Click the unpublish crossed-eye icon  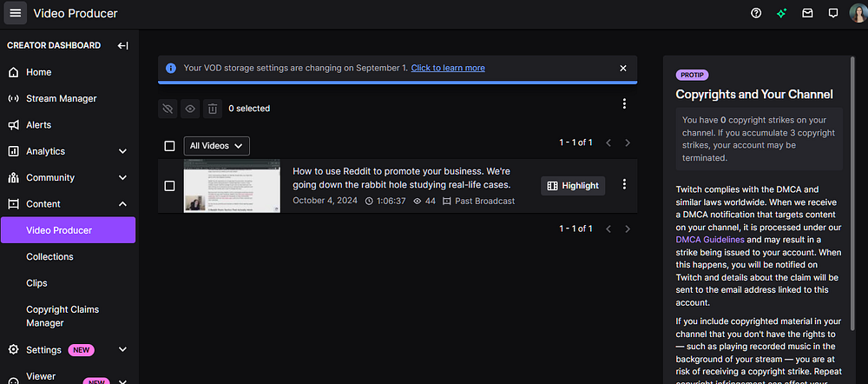168,109
